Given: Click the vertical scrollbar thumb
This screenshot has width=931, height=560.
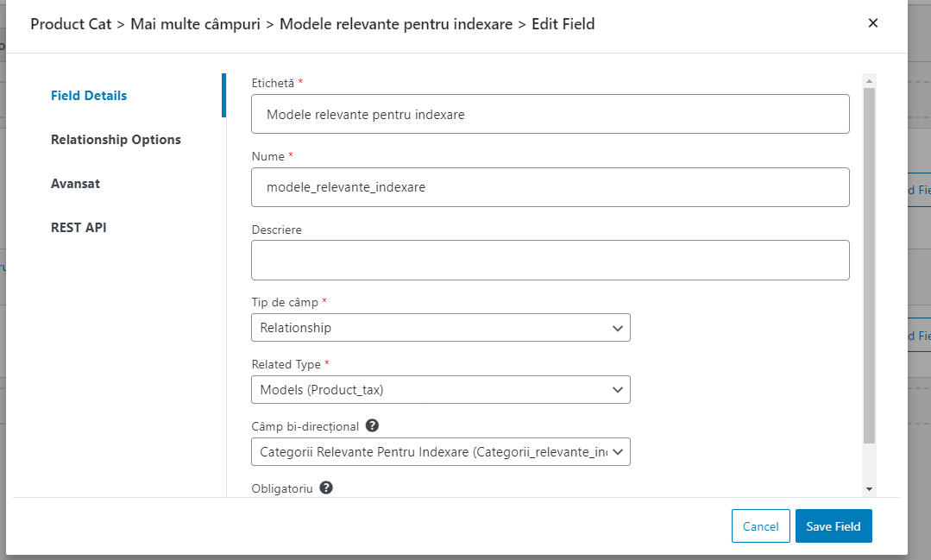Looking at the screenshot, I should pos(869,266).
